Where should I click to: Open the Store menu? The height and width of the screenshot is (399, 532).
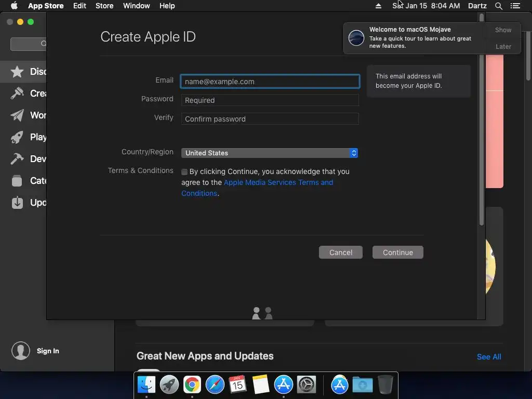coord(104,6)
